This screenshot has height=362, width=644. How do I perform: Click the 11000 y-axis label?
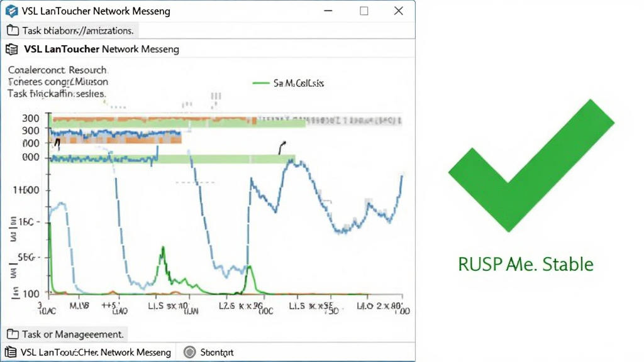[26, 190]
